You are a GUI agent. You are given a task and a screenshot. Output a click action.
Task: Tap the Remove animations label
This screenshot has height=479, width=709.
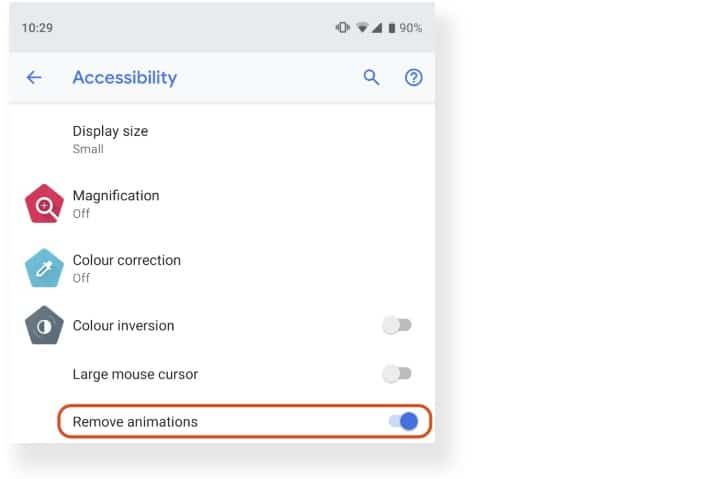tap(135, 422)
